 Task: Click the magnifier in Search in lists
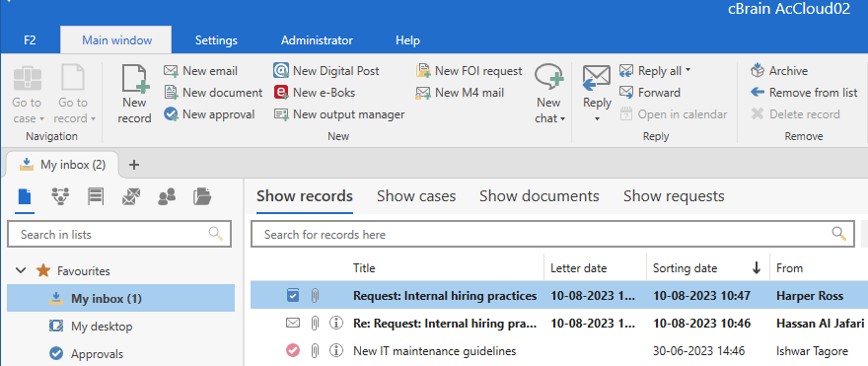pos(215,234)
